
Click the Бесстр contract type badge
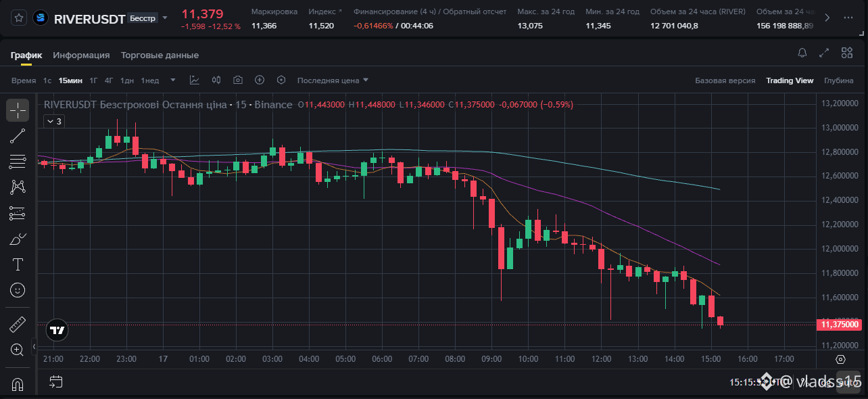coord(142,18)
